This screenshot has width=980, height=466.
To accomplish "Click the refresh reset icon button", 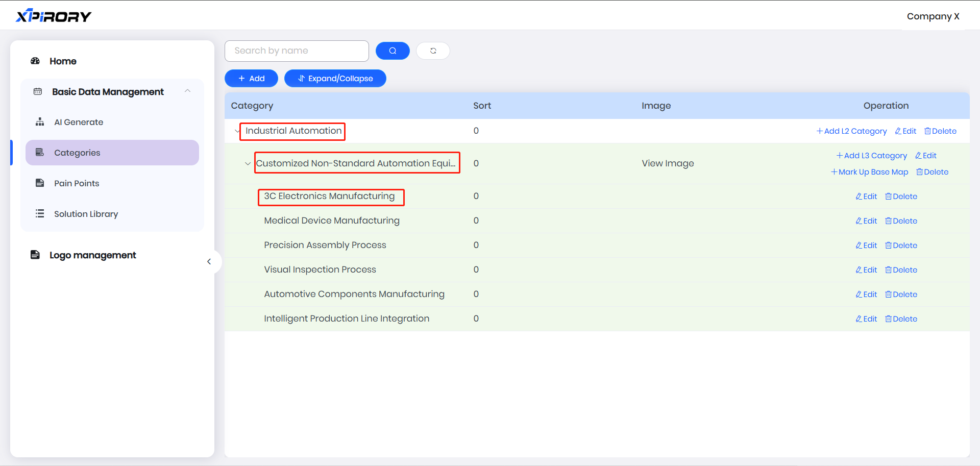I will (x=433, y=51).
